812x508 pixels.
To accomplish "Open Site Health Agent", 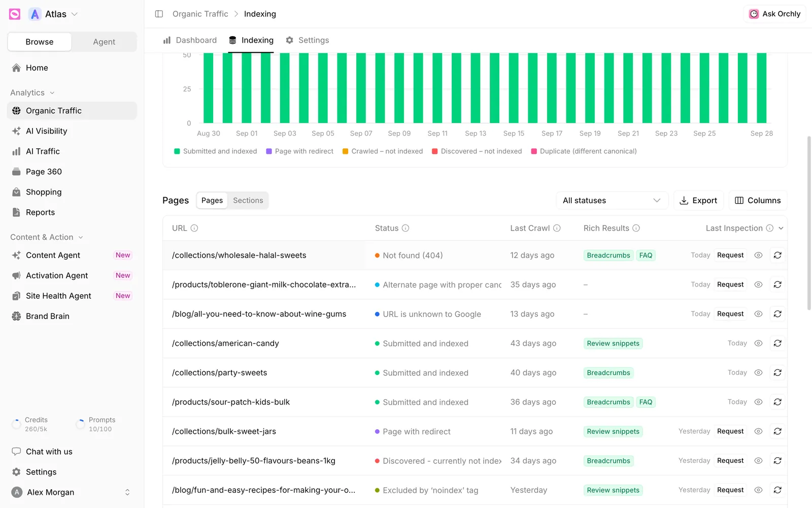I will tap(72, 296).
